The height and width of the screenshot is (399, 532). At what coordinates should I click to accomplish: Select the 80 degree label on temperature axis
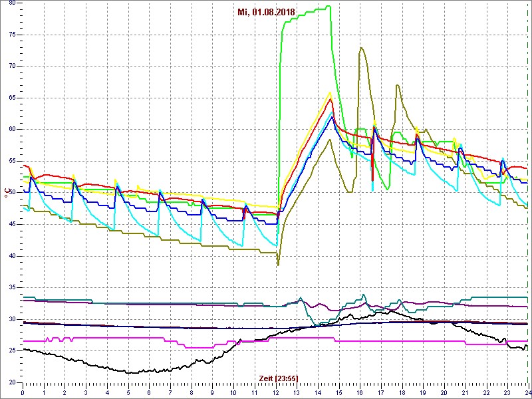[11, 3]
